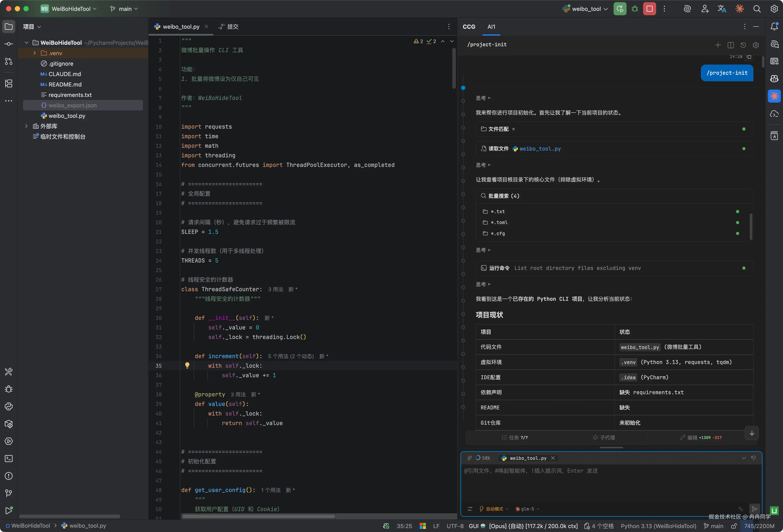Click scroll-to-bottom arrow button in chat
Viewport: 783px width, 532px height.
[x=752, y=433]
